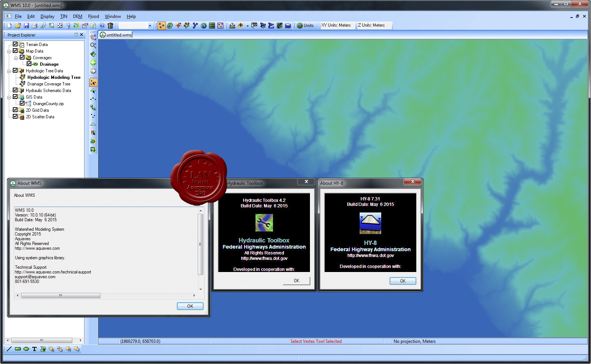591x364 pixels.
Task: Pick the Create Triangle tool
Action: [x=93, y=124]
